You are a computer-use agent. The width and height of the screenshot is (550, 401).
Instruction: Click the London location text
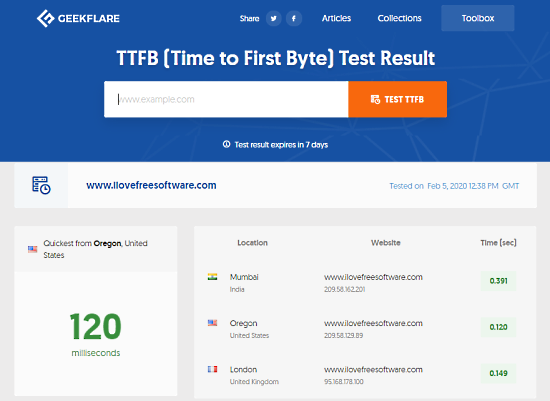click(243, 369)
